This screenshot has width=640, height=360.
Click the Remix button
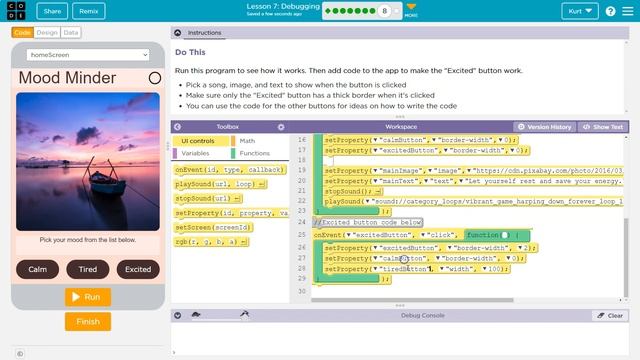point(89,11)
